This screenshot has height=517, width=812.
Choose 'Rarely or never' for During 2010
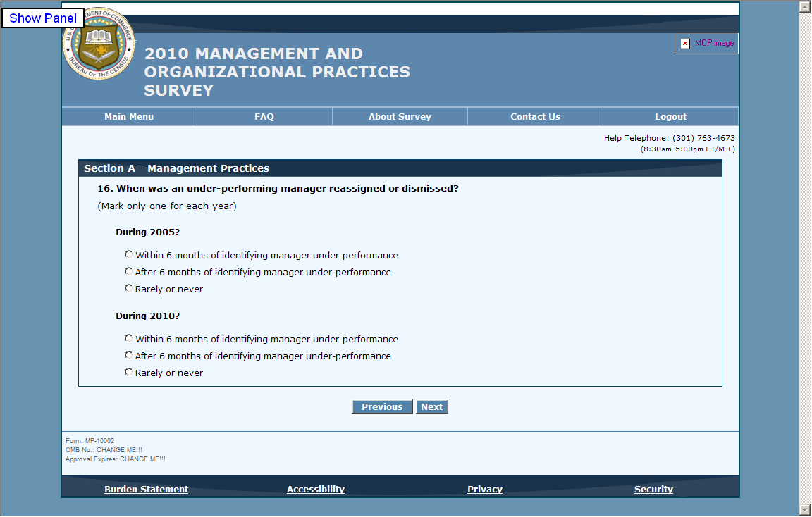coord(128,372)
